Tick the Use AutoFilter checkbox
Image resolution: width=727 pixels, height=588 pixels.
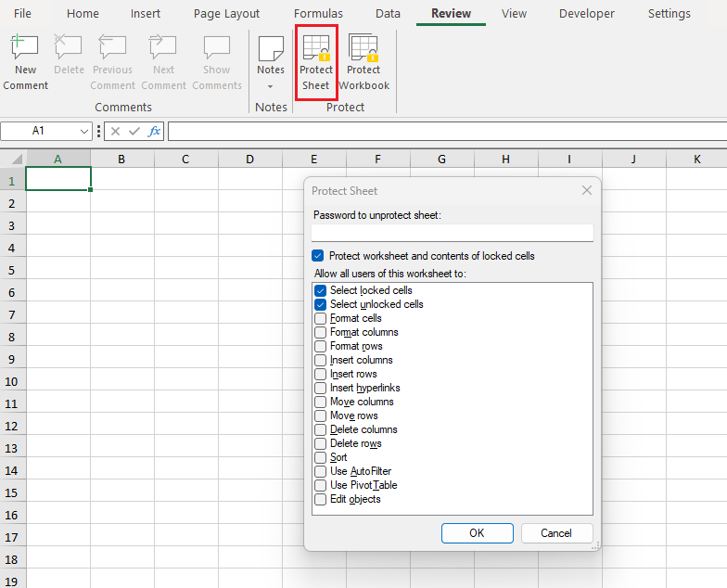click(x=321, y=471)
